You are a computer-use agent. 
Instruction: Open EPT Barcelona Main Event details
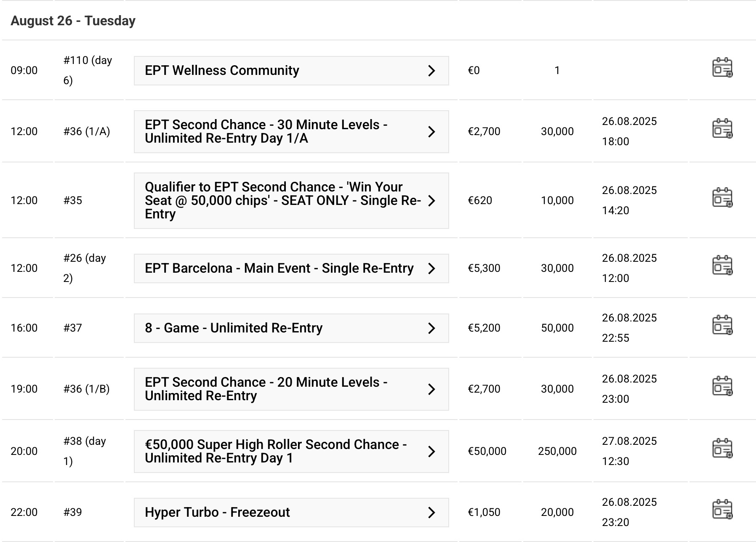tap(279, 268)
